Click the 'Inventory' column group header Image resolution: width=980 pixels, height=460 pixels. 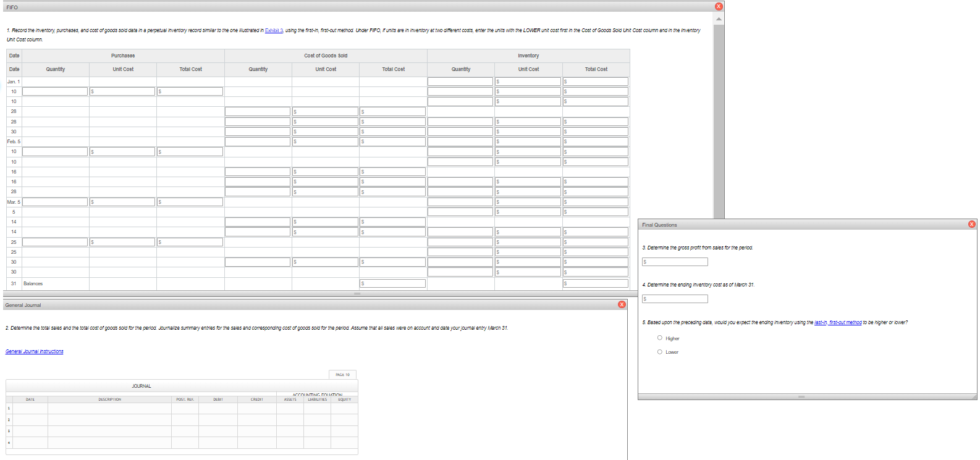point(528,56)
